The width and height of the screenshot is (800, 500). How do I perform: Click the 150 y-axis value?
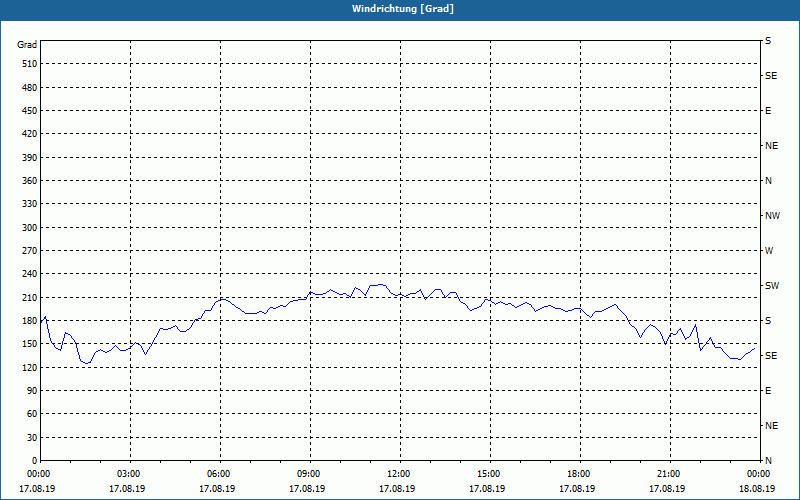[x=30, y=344]
